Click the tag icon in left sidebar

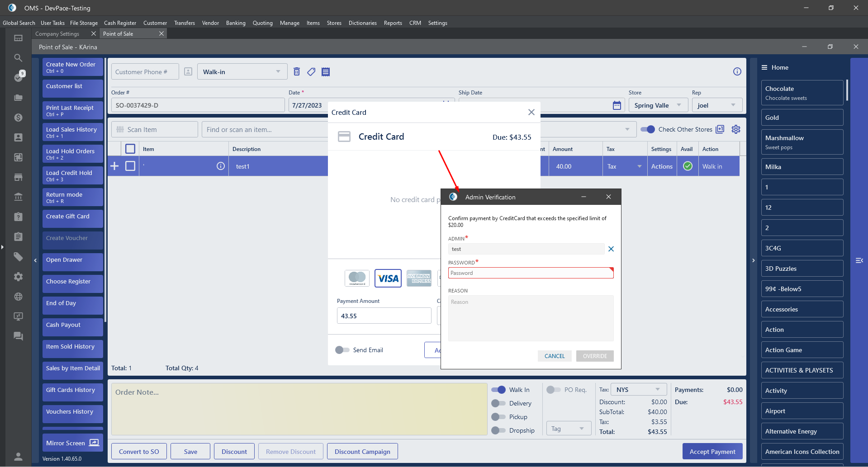(18, 257)
